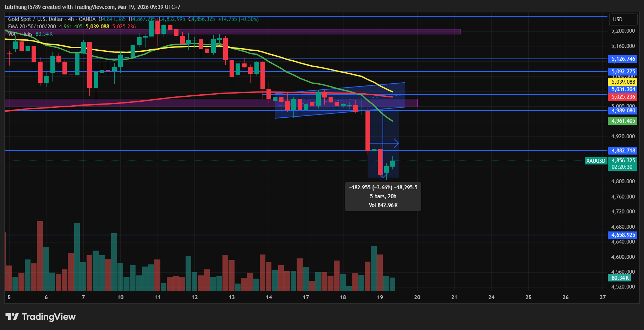
Task: Select the 5,126.746 horizontal line label
Action: [x=623, y=59]
